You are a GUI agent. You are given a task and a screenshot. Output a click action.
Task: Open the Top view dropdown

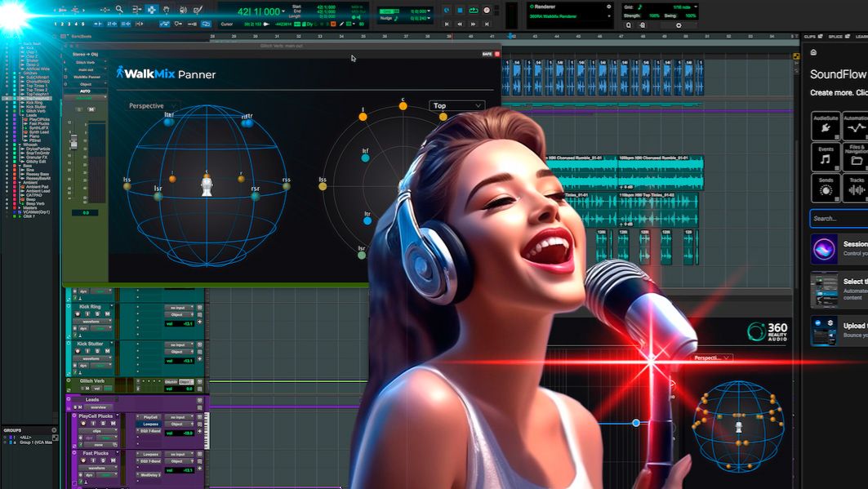click(456, 105)
